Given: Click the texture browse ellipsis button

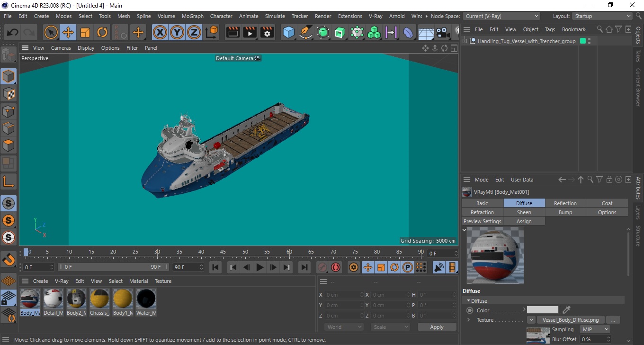Looking at the screenshot, I should click(x=613, y=320).
